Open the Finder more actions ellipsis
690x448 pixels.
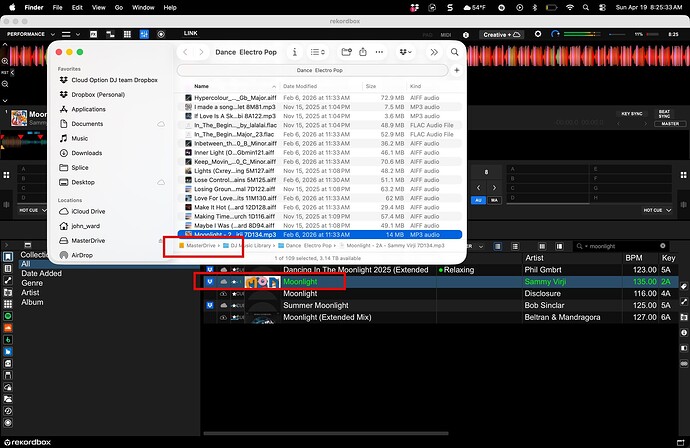click(x=379, y=52)
